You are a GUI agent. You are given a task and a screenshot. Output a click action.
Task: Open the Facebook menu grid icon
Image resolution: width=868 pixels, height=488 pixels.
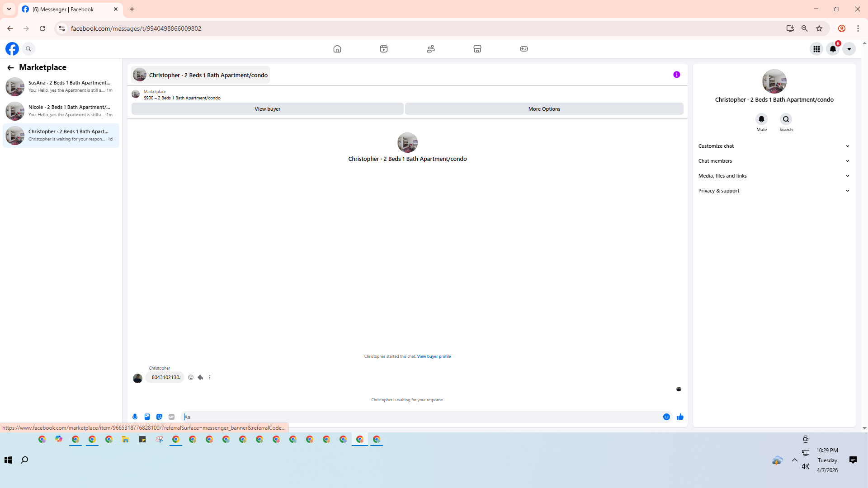tap(816, 49)
